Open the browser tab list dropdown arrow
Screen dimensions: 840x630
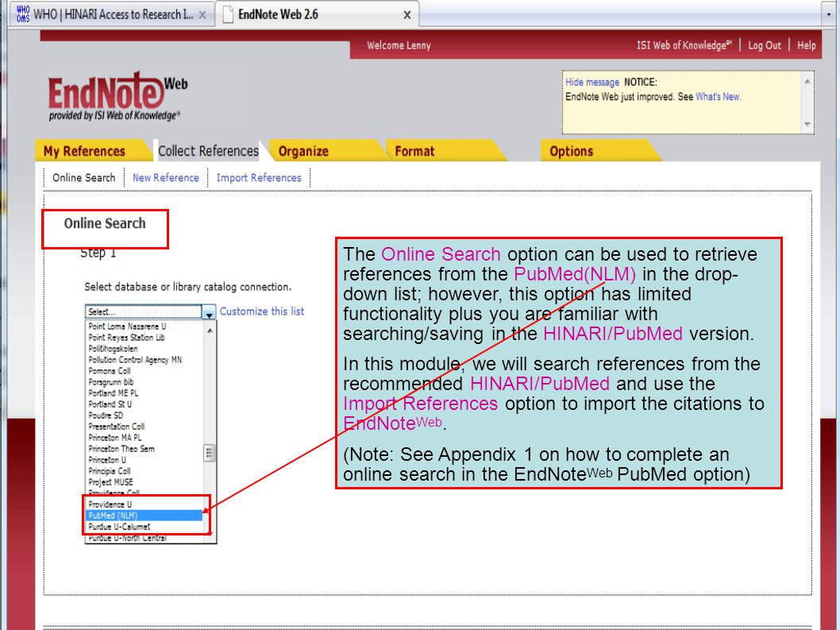[830, 14]
